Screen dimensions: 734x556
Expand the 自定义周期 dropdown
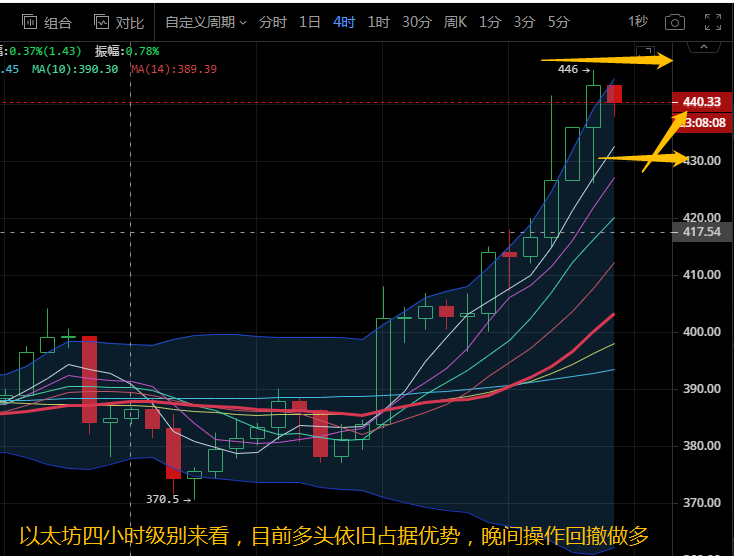click(x=205, y=22)
